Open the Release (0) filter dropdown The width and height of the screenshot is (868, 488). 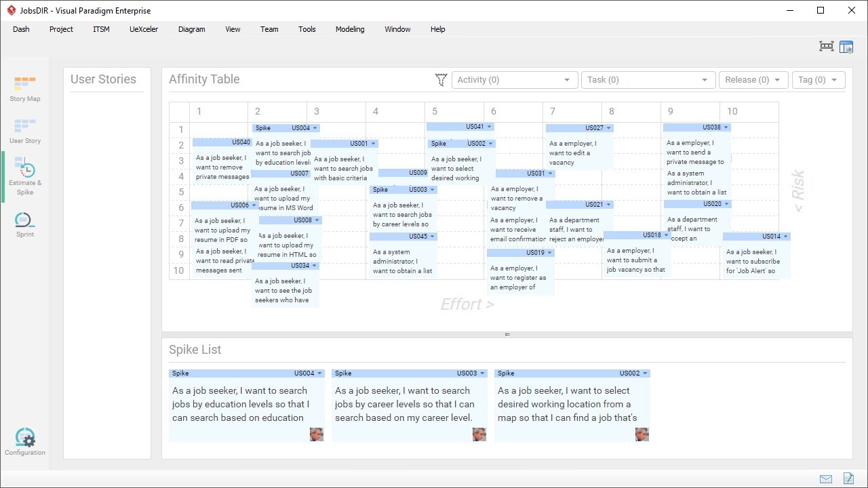coord(753,80)
